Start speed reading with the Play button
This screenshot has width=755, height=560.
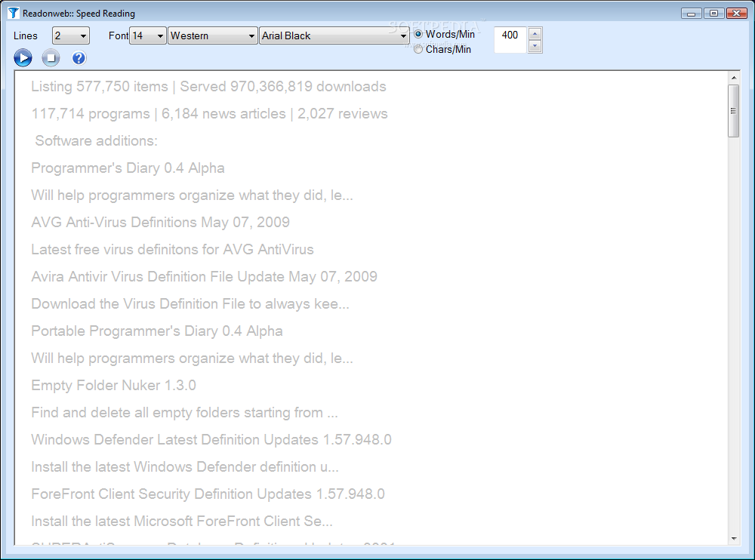(23, 58)
